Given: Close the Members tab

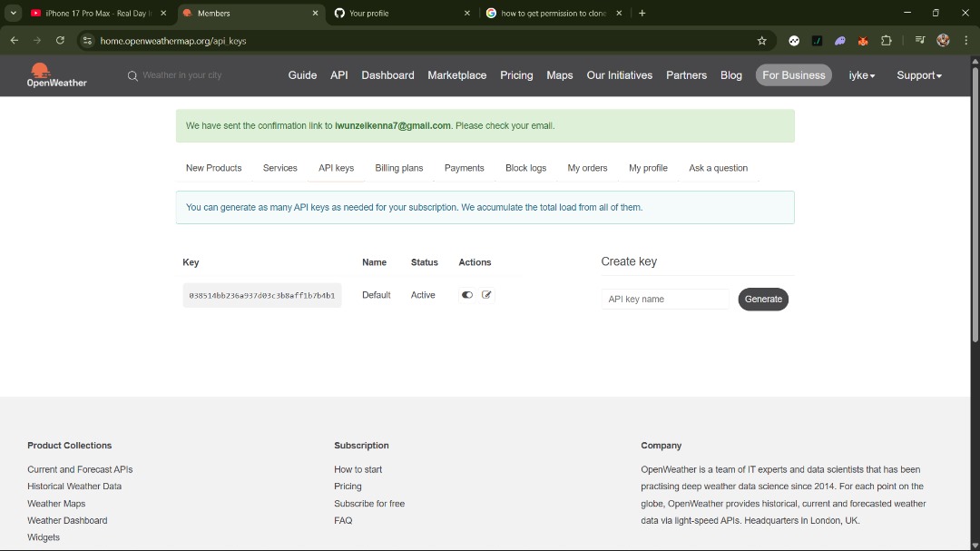Looking at the screenshot, I should 315,13.
